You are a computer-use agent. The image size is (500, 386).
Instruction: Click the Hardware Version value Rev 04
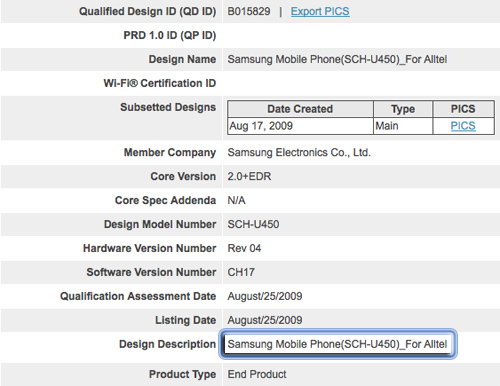tap(244, 248)
